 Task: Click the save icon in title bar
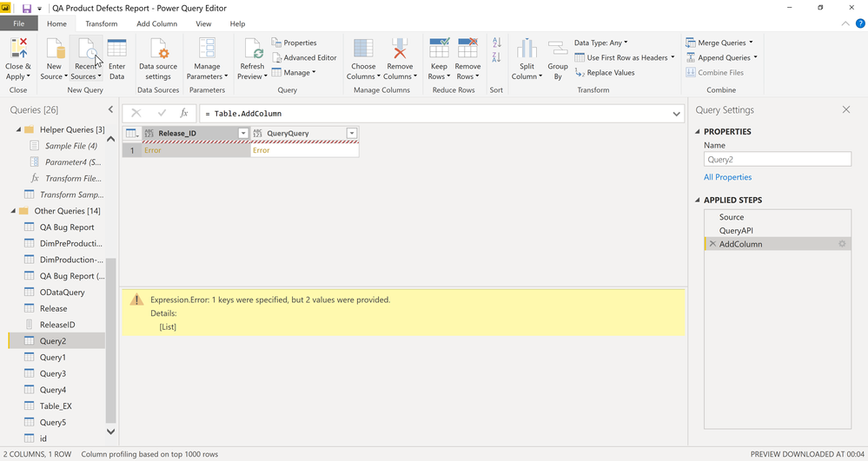click(27, 9)
